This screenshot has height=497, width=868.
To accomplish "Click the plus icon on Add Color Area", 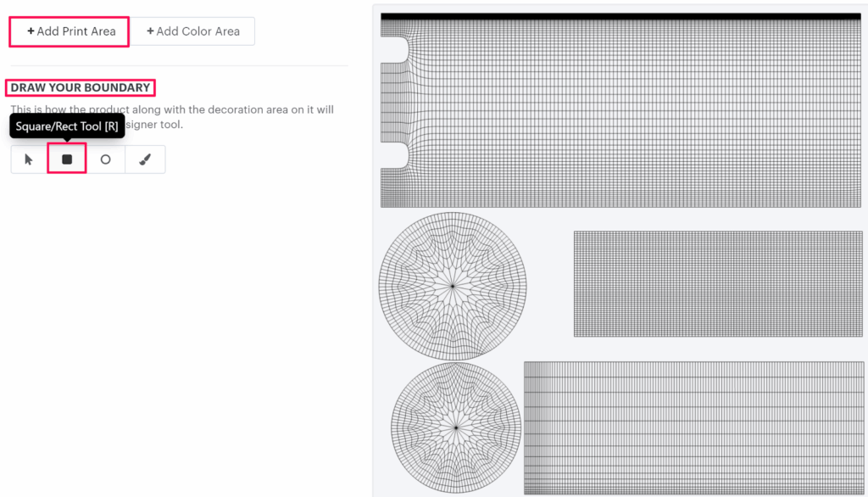I will (151, 31).
